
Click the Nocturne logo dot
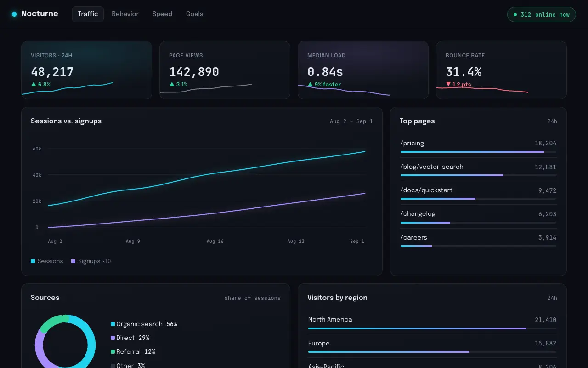pos(14,14)
